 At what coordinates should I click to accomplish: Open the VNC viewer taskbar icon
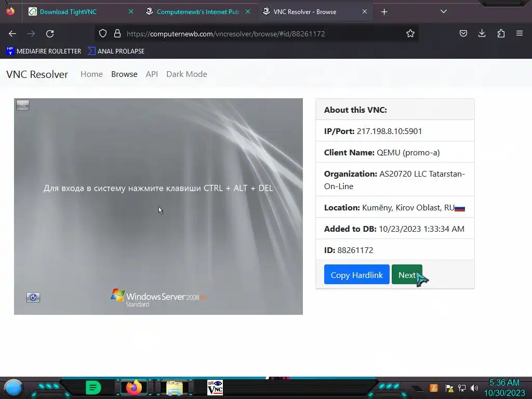coord(215,388)
